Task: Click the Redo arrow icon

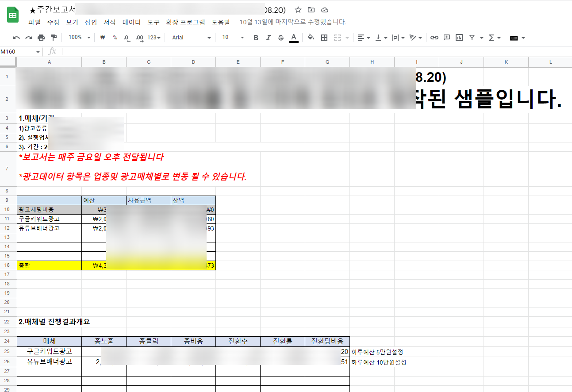Action: click(29, 38)
